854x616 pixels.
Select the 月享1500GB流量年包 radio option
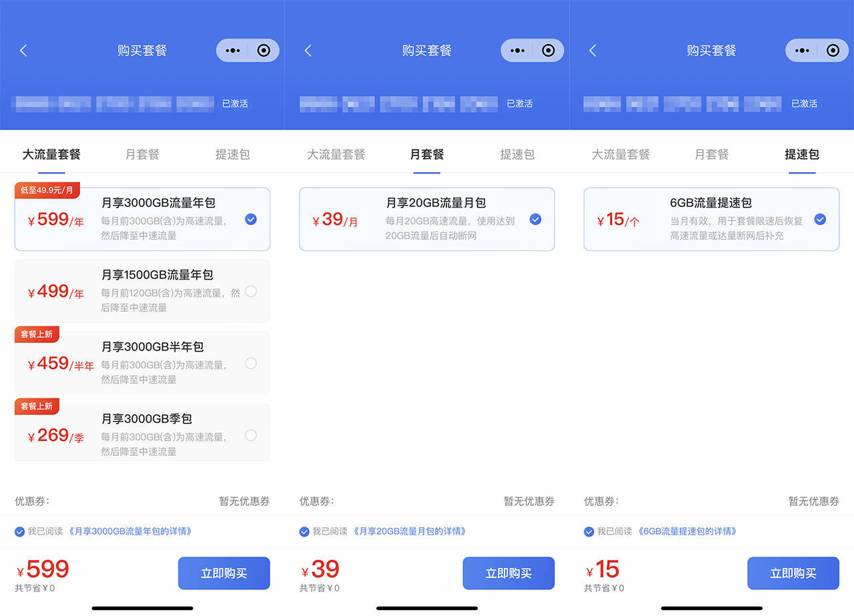[x=251, y=291]
